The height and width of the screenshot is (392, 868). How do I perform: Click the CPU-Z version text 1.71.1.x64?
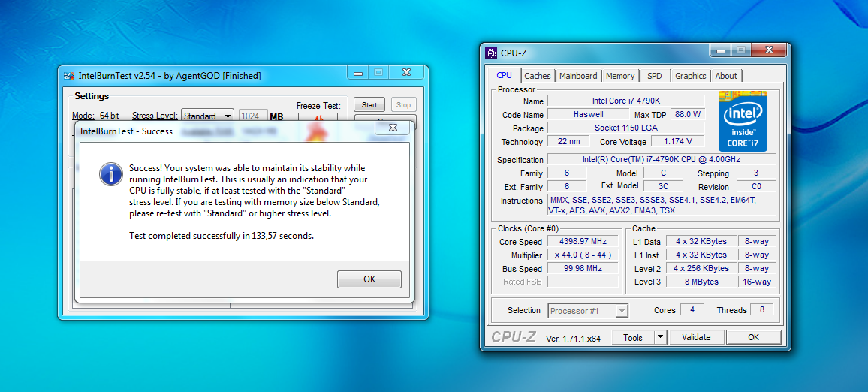pyautogui.click(x=574, y=338)
